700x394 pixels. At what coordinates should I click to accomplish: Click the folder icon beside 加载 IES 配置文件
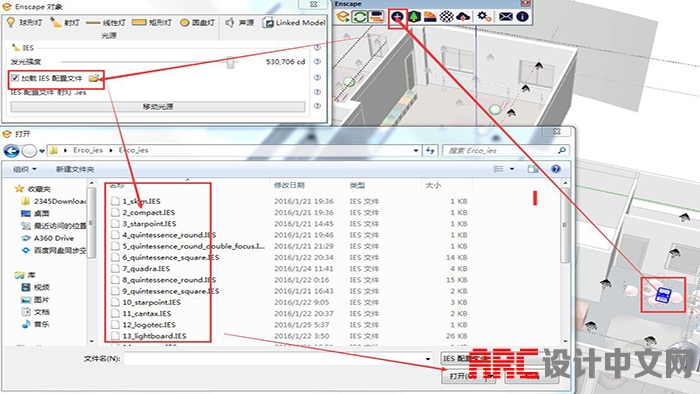(x=93, y=78)
